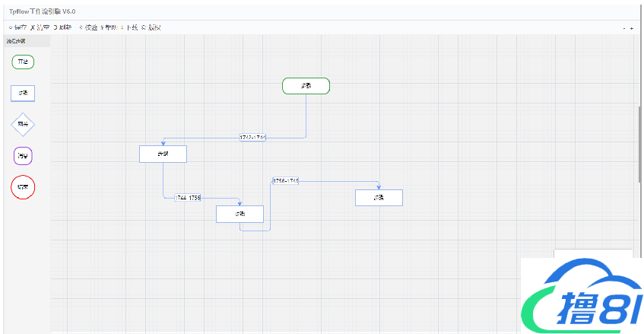Click the plus icon at toolbar's right end
The height and width of the screenshot is (334, 644).
(x=633, y=28)
